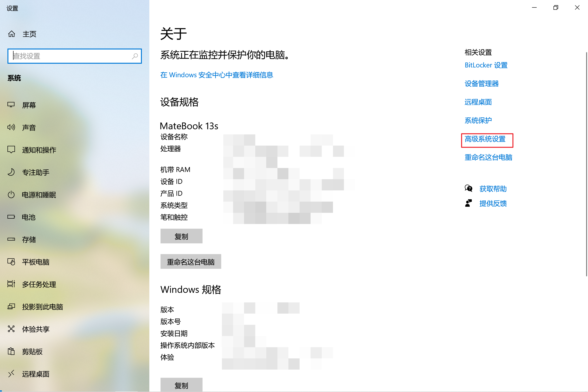Click the 设备规格 heading
The image size is (588, 392).
pyautogui.click(x=179, y=102)
